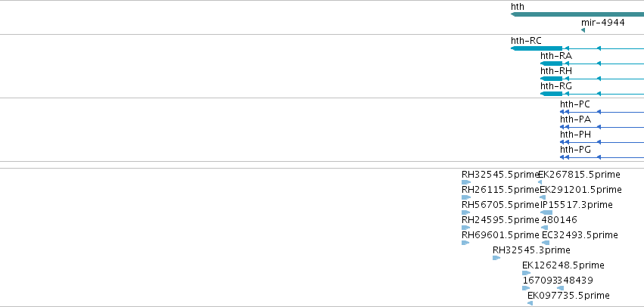644x307 pixels.
Task: Click the RH56705.5prime EST arrow
Action: click(465, 212)
